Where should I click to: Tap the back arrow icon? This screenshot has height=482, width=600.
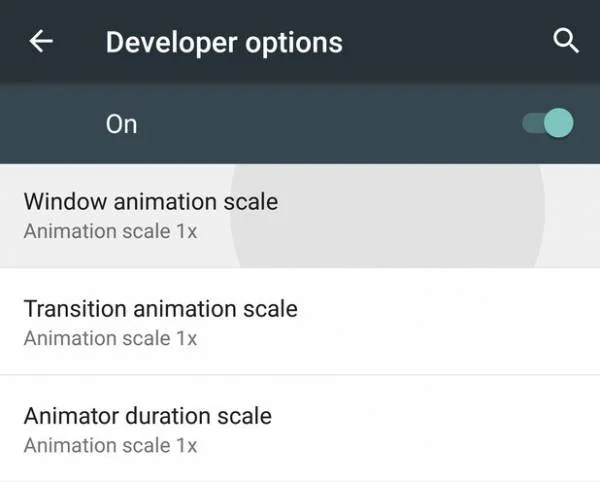(x=41, y=41)
